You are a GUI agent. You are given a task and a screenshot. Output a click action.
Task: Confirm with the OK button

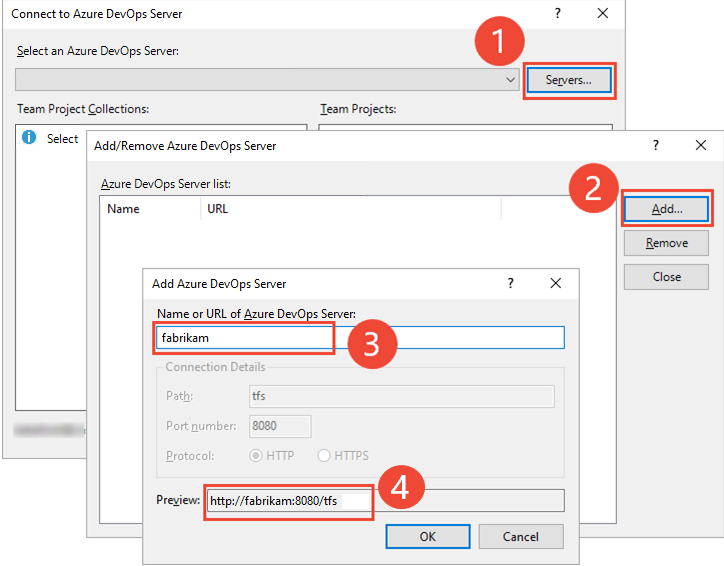(x=428, y=536)
